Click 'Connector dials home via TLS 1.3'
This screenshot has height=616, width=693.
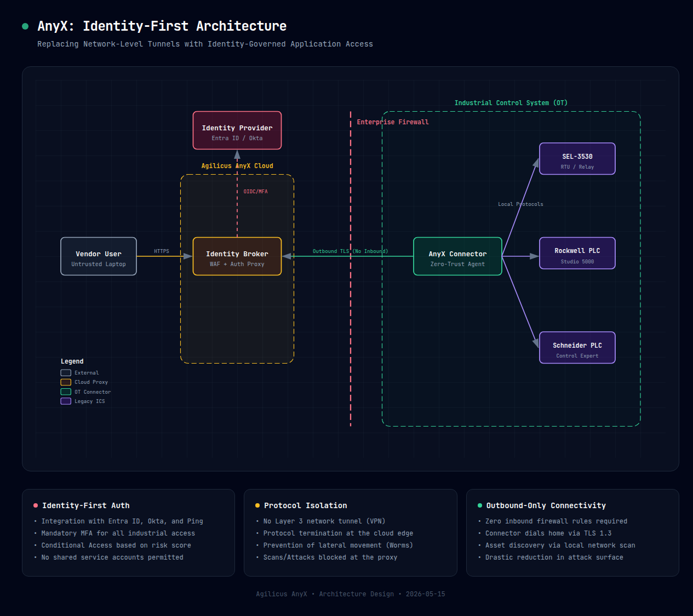pos(548,533)
